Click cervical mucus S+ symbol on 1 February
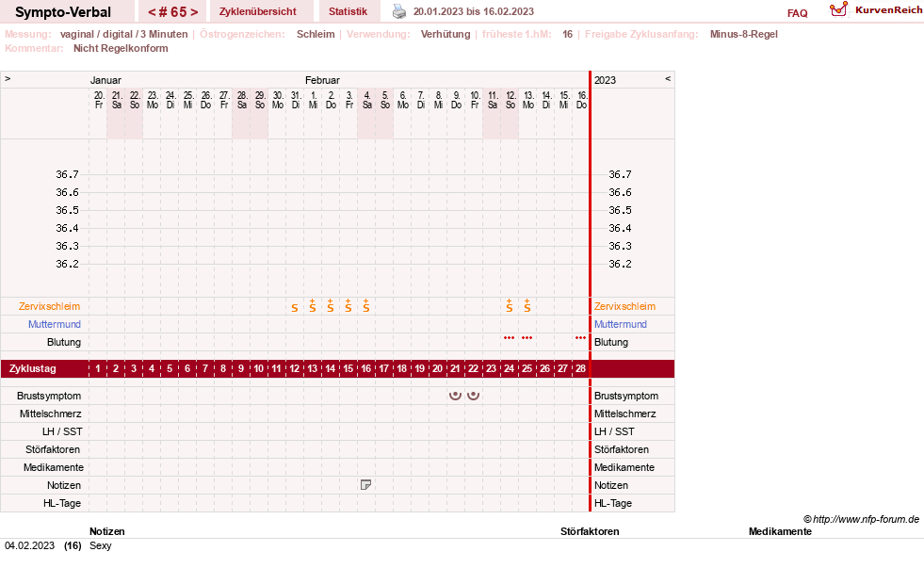 pyautogui.click(x=313, y=306)
